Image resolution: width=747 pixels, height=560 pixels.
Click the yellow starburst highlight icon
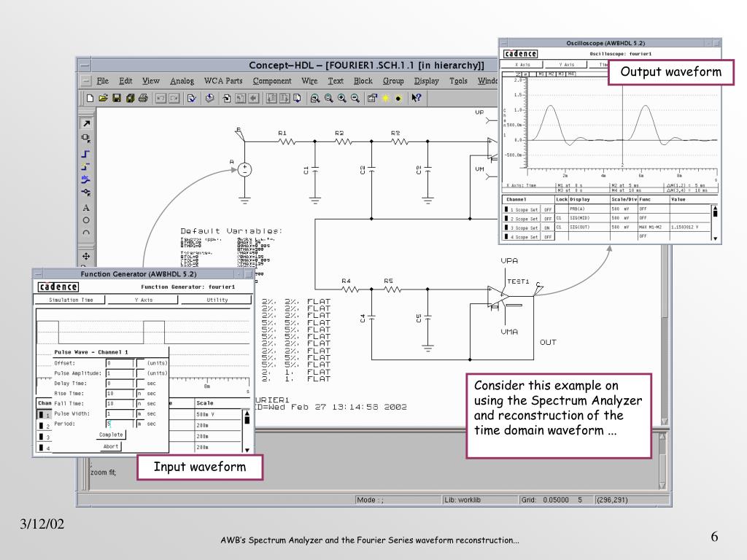(385, 98)
